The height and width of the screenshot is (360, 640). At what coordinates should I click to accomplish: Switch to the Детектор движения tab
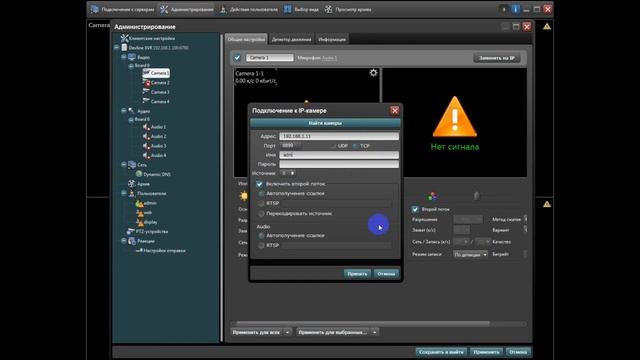291,39
